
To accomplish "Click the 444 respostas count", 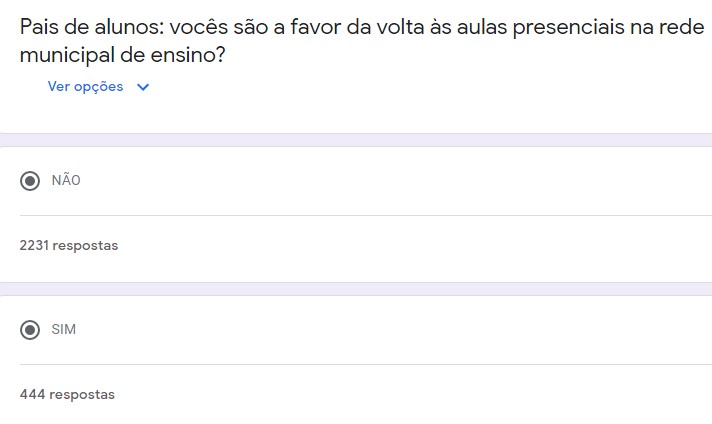I will [x=67, y=394].
